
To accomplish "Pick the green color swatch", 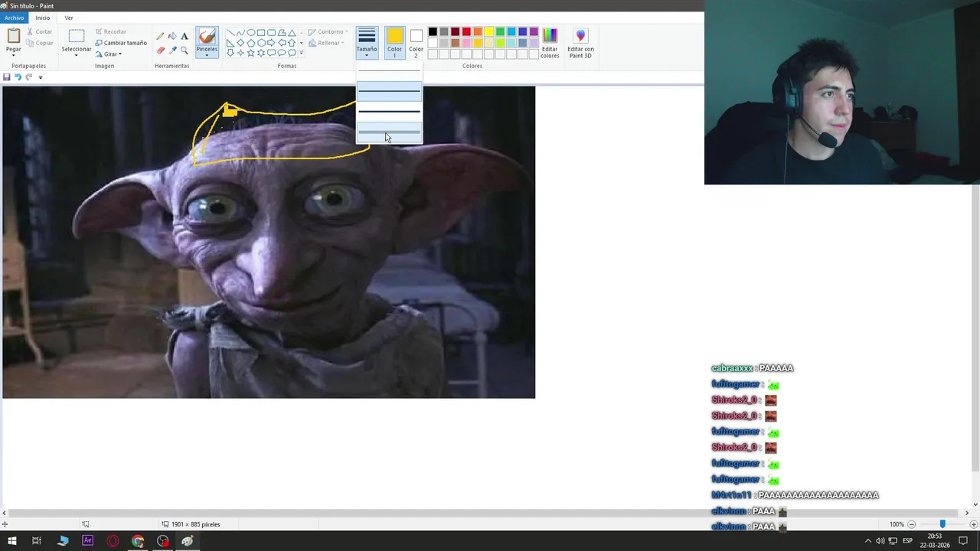I will (500, 32).
